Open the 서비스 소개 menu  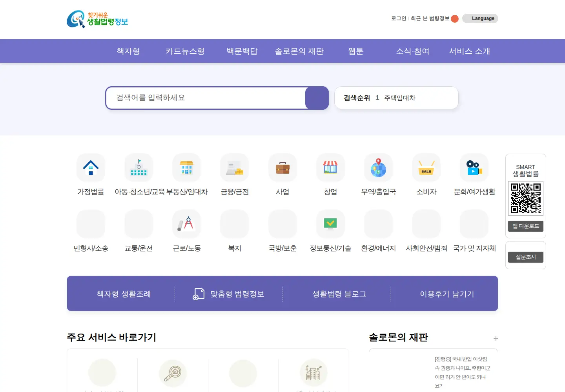pos(470,51)
